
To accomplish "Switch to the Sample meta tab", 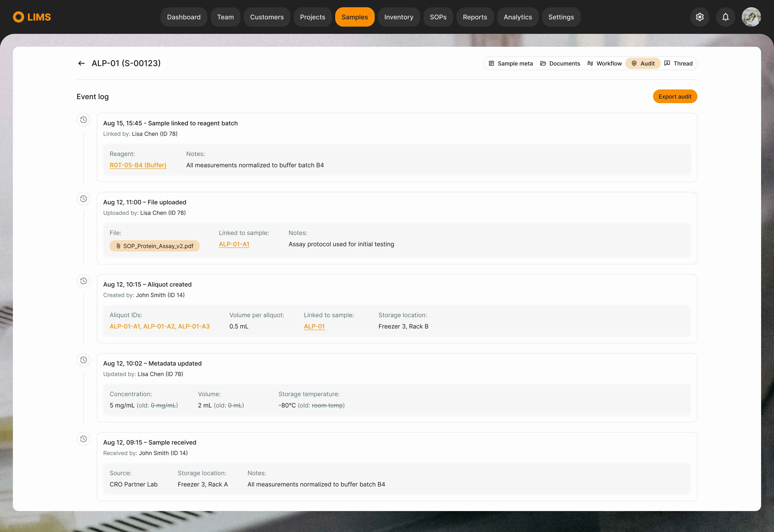I will (x=511, y=63).
